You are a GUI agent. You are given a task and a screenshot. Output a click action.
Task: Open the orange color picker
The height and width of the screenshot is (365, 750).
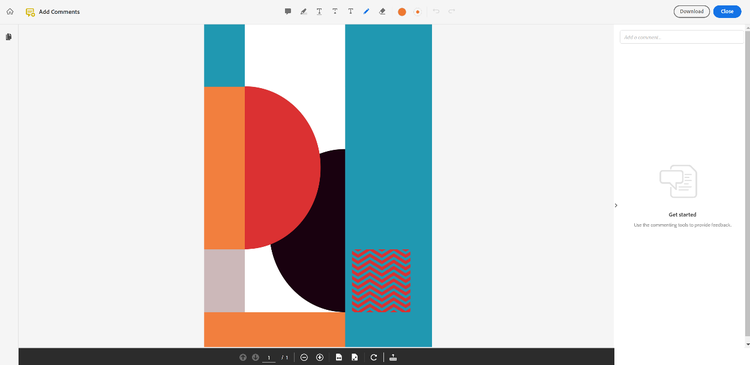[402, 12]
